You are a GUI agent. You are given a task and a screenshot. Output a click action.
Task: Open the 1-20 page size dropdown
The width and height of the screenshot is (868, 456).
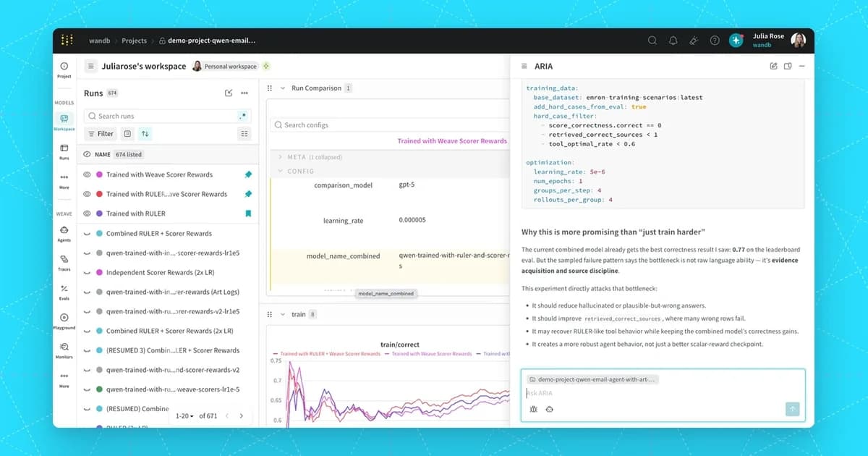[184, 415]
